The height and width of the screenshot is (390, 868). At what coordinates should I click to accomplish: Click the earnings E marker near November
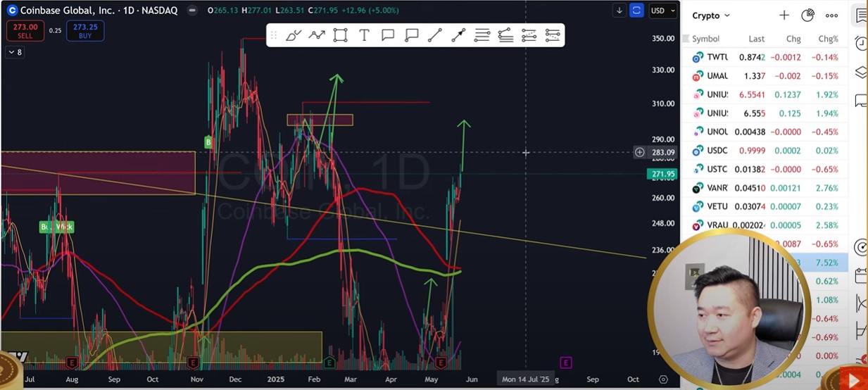pos(194,363)
